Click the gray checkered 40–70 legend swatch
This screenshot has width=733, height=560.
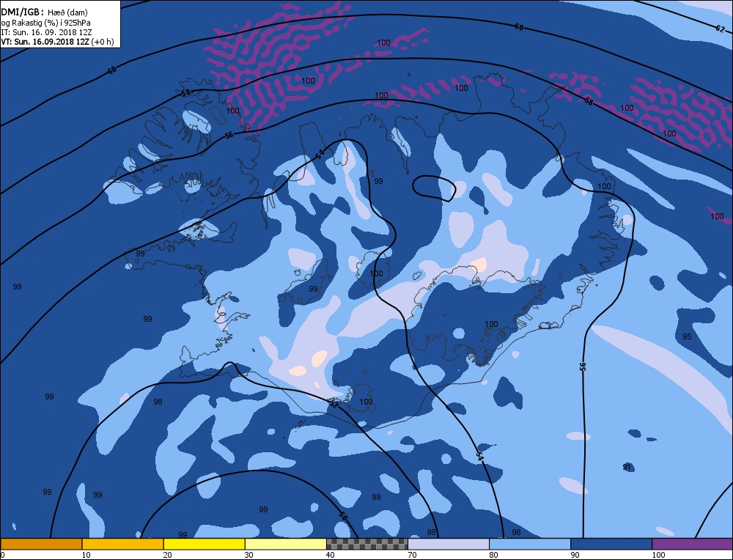coord(367,544)
